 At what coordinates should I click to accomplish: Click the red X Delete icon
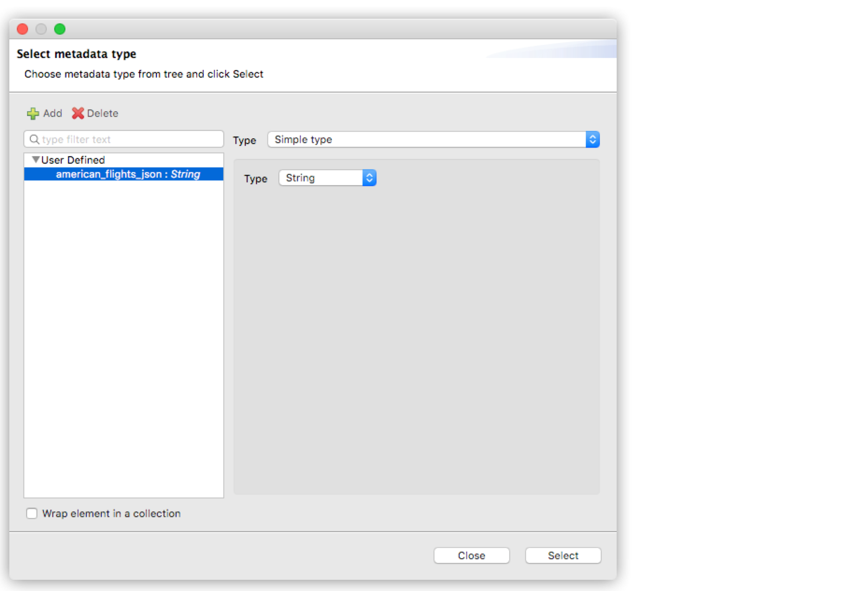pos(78,113)
